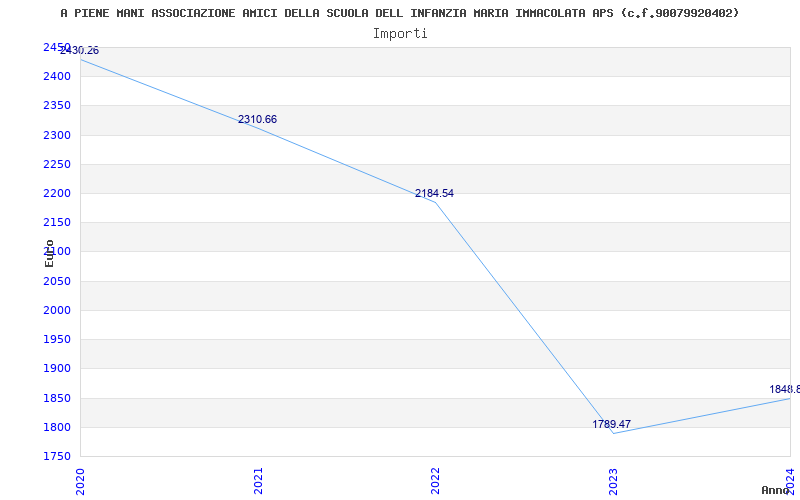
Task: Click the y-axis value 1750
Action: click(57, 456)
